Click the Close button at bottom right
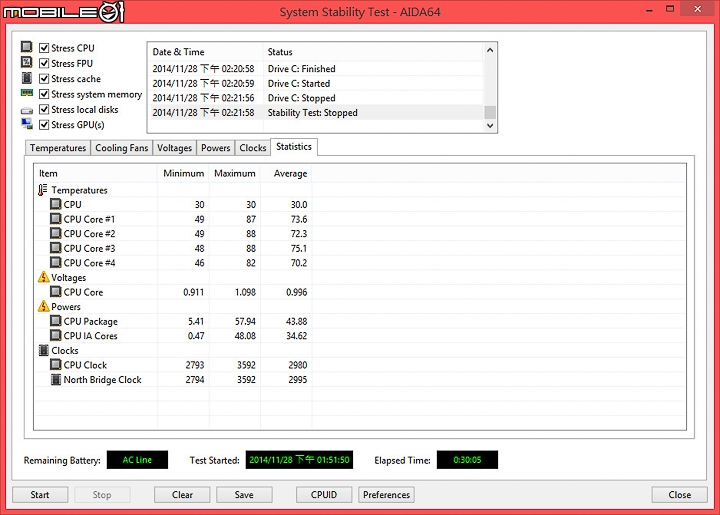Image resolution: width=720 pixels, height=515 pixels. click(x=680, y=495)
